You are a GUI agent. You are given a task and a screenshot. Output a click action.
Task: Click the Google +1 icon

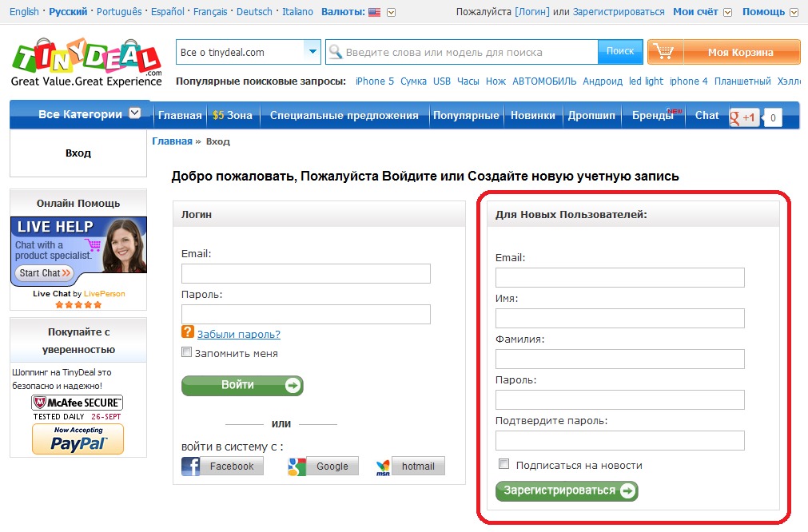743,117
